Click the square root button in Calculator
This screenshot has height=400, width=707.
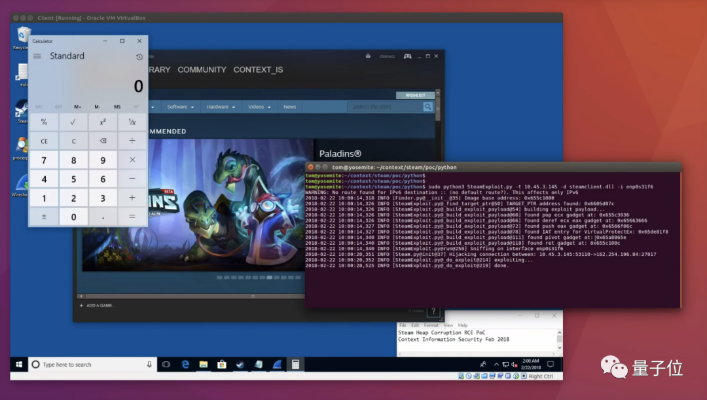click(72, 122)
